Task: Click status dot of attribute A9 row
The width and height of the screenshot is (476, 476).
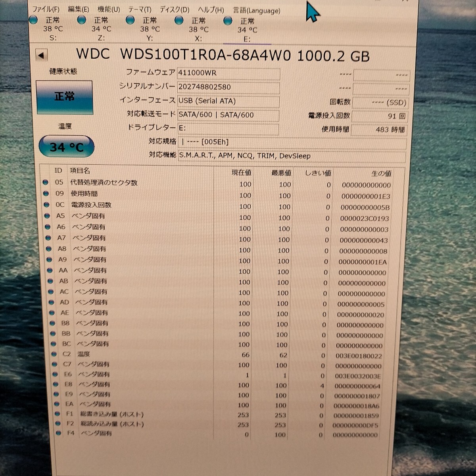Action: (49, 259)
